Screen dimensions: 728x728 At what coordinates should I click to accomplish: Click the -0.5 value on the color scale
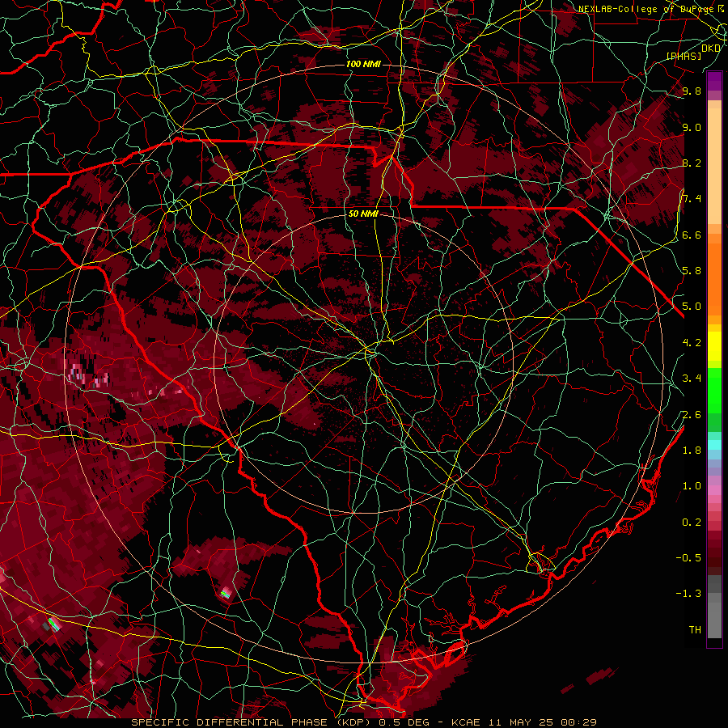click(x=688, y=557)
